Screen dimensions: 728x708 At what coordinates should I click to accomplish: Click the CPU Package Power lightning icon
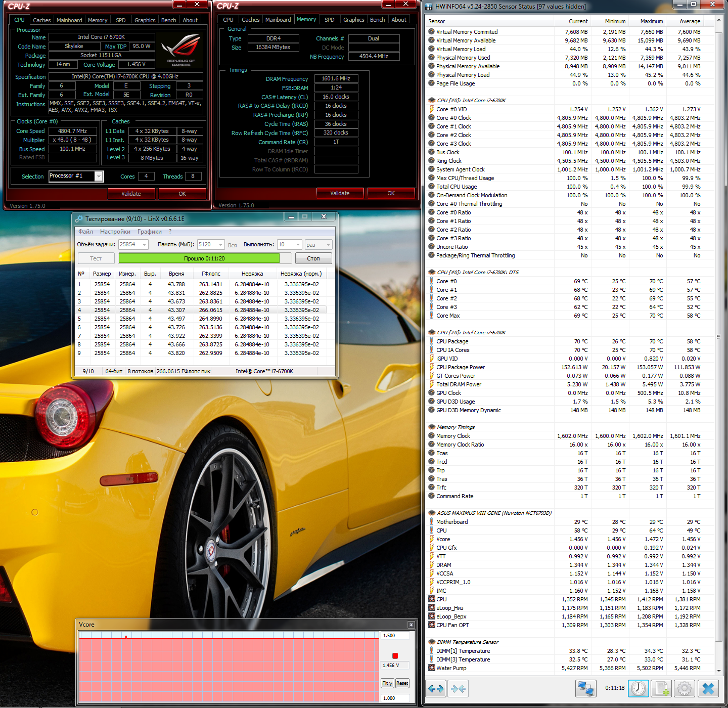[431, 367]
